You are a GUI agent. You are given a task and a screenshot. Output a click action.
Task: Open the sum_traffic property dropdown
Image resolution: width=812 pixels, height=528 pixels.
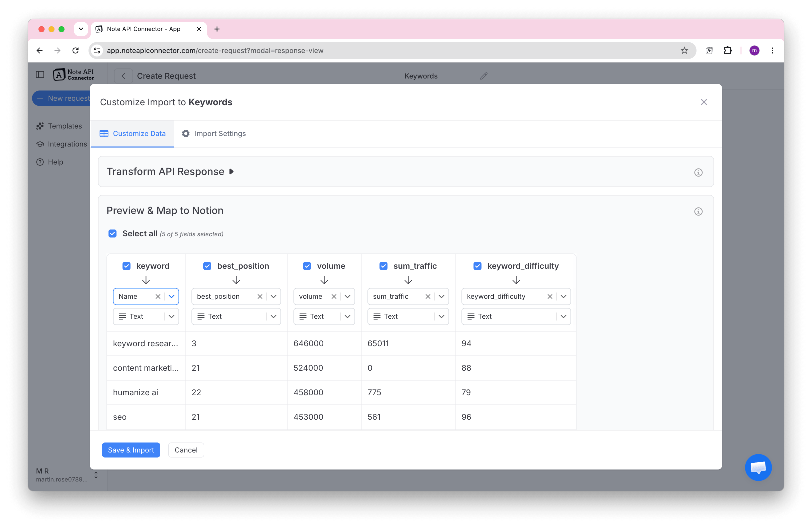(441, 296)
